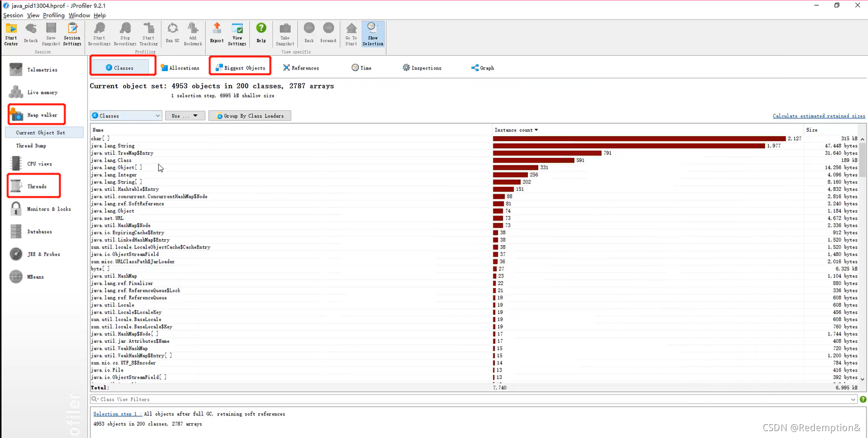Click the Selection step 1 link

coord(117,414)
